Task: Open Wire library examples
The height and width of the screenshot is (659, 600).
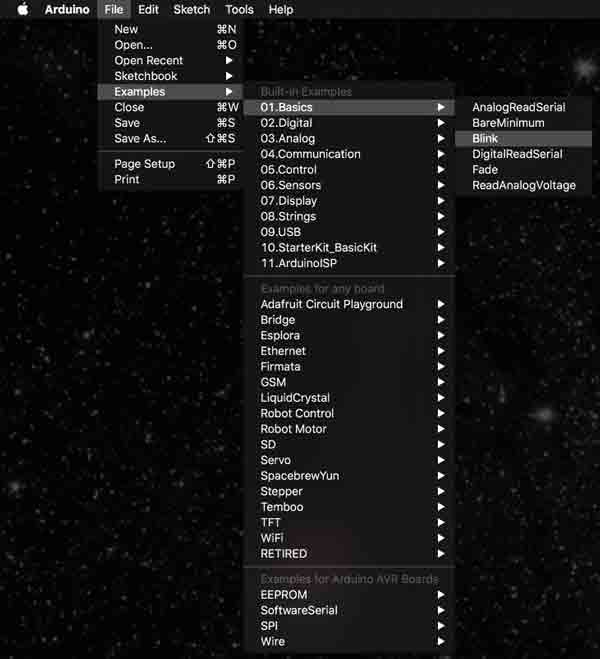Action: (350, 641)
